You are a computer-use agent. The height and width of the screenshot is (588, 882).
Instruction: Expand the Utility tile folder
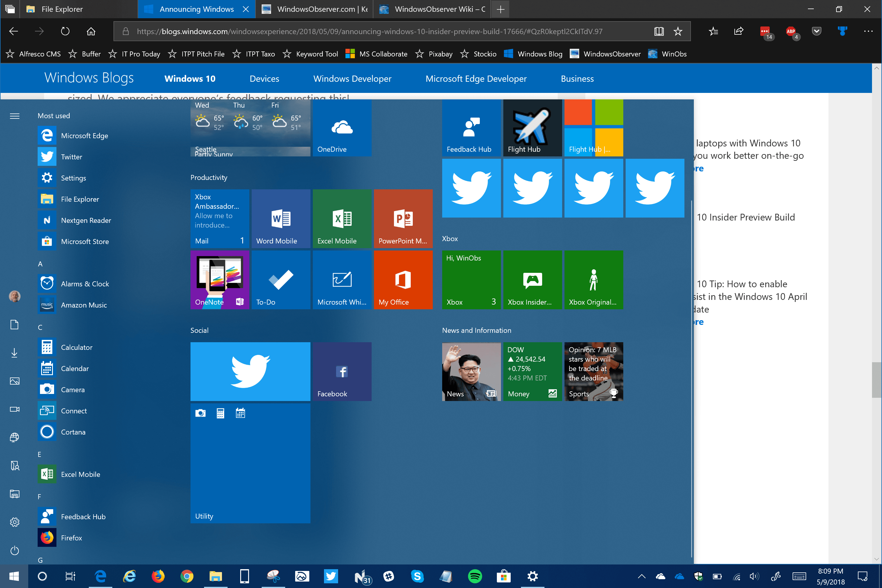(x=250, y=463)
